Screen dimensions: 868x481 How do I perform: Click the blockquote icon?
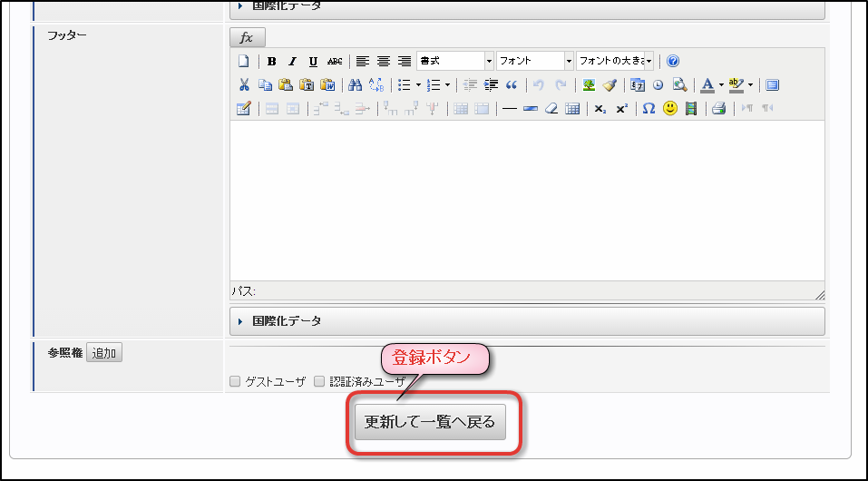pyautogui.click(x=512, y=84)
